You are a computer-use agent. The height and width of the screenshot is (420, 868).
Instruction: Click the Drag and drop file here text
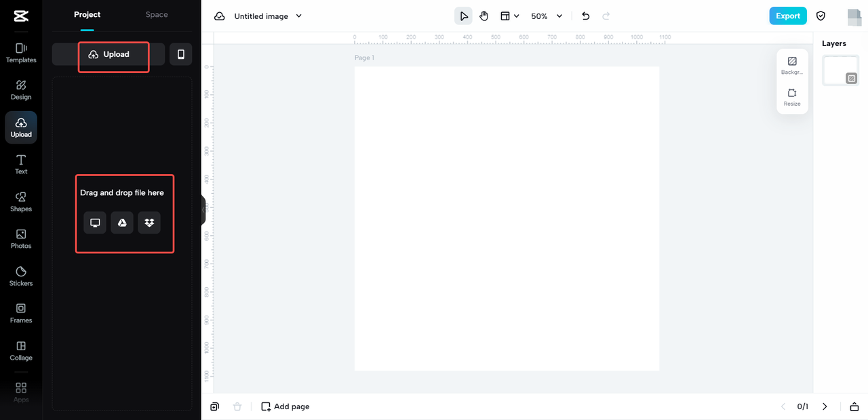click(x=122, y=192)
